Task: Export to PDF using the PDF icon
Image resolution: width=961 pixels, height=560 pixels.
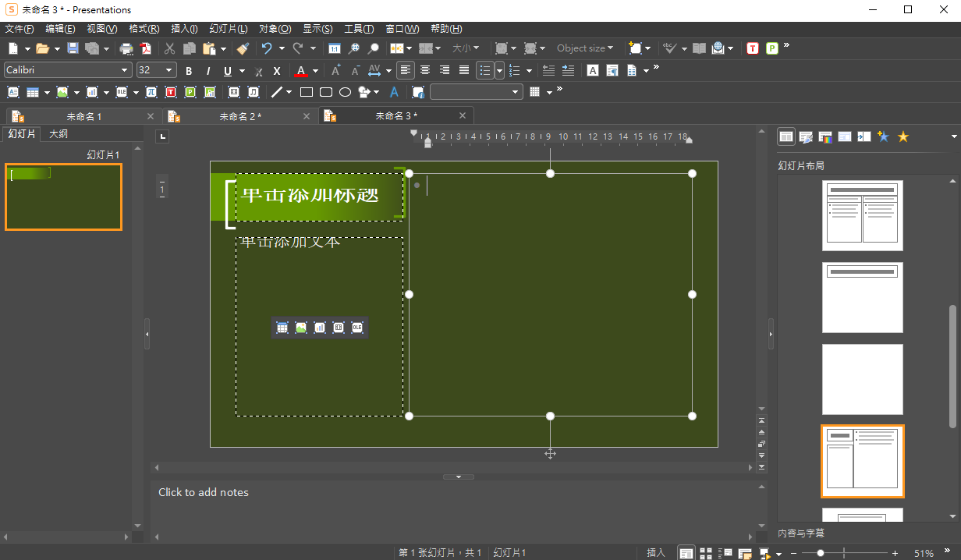Action: coord(146,48)
